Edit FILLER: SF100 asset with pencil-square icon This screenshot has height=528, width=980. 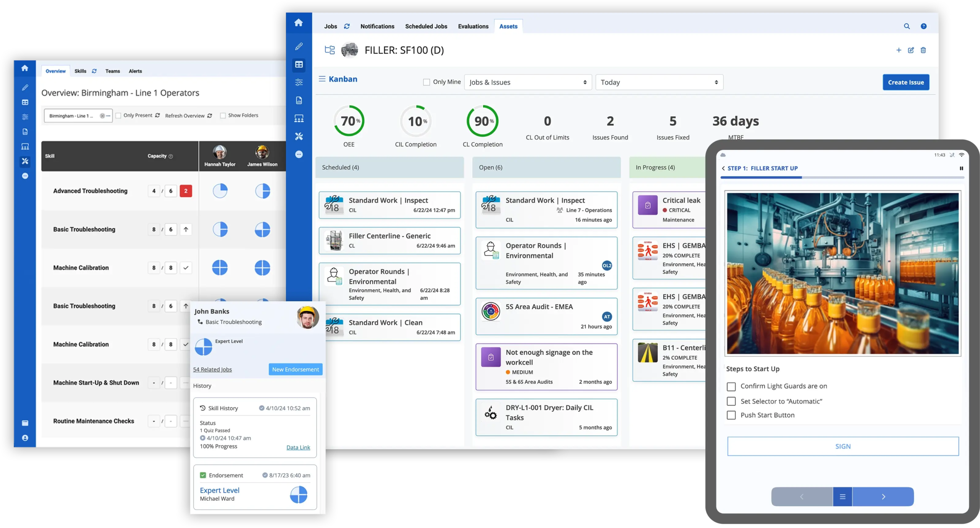point(910,50)
